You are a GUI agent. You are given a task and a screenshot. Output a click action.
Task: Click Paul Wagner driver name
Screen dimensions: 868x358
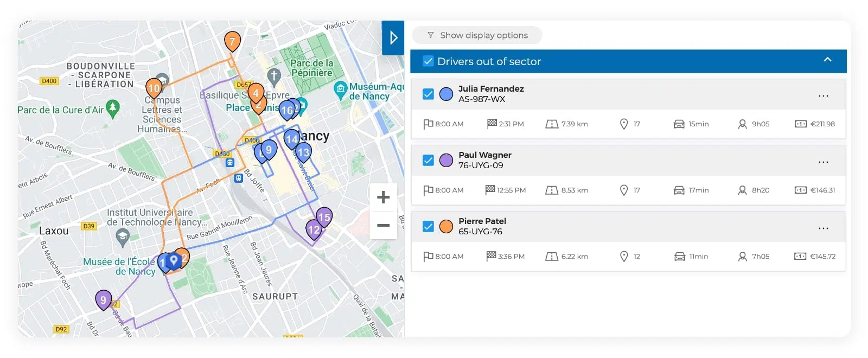point(485,155)
